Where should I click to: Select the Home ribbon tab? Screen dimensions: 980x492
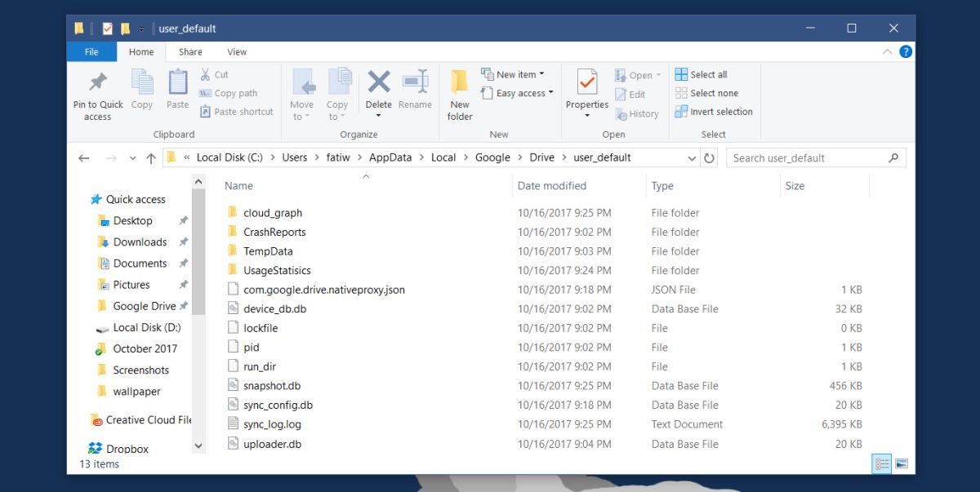click(x=141, y=52)
